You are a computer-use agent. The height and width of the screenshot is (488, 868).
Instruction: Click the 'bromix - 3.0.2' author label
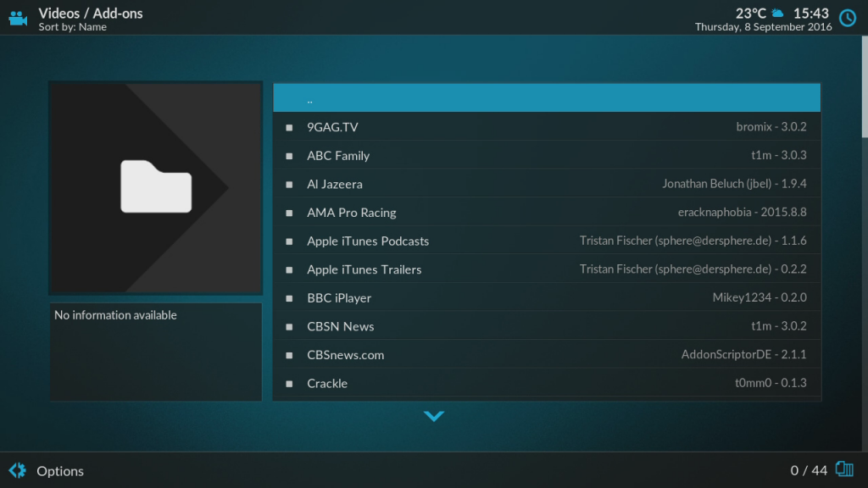[771, 127]
